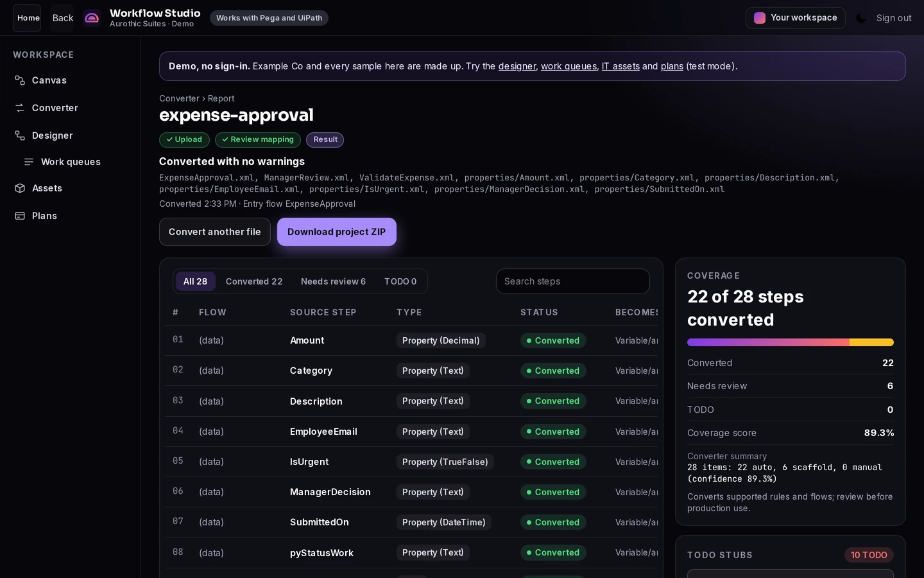This screenshot has width=924, height=578.
Task: Show the All 28 filter tab
Action: coord(195,281)
